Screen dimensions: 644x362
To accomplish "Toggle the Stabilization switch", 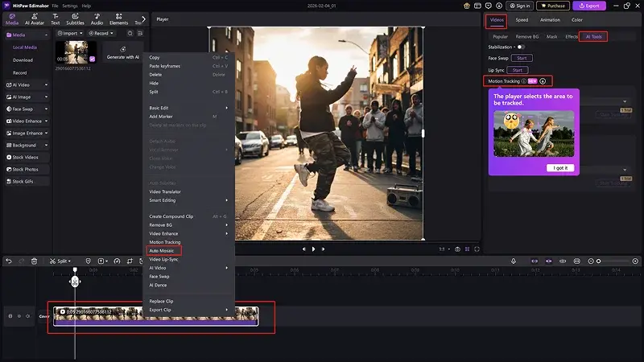I will click(x=520, y=47).
